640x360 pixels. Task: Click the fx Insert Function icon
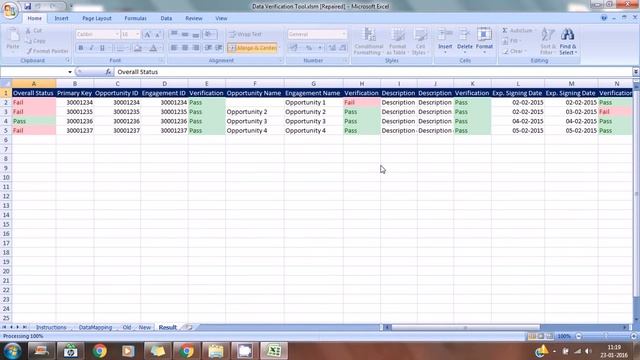(108, 72)
